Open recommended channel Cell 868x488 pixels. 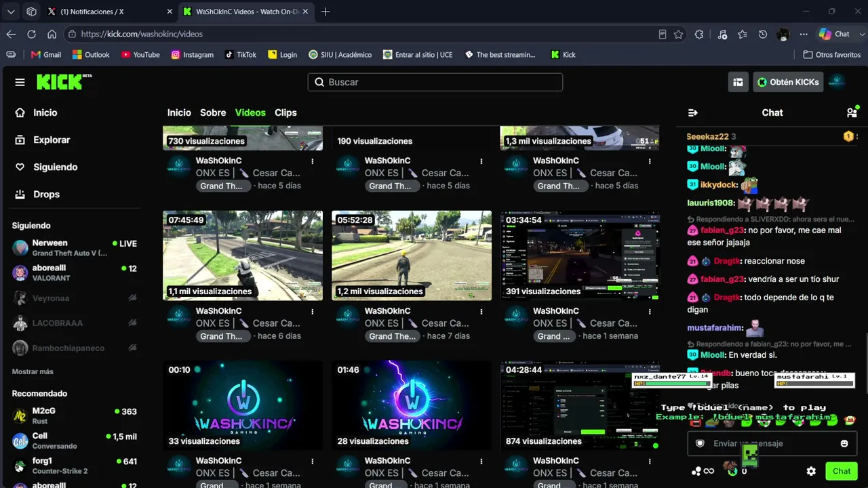(x=75, y=441)
